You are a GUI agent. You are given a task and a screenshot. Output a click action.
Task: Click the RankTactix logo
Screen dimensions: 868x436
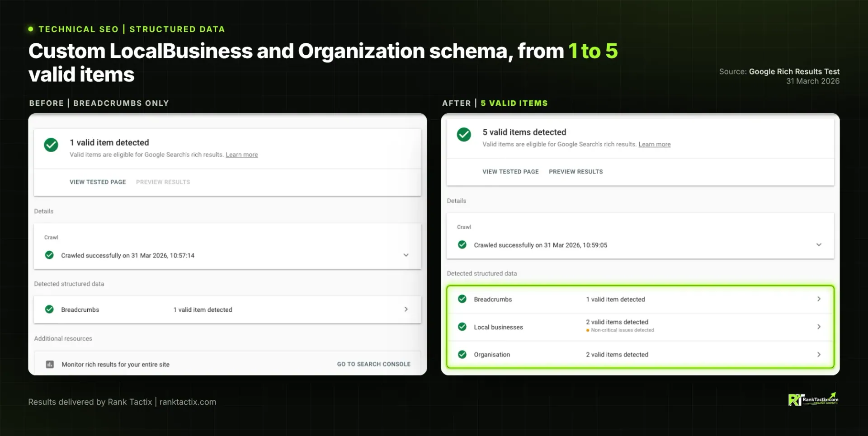[813, 399]
